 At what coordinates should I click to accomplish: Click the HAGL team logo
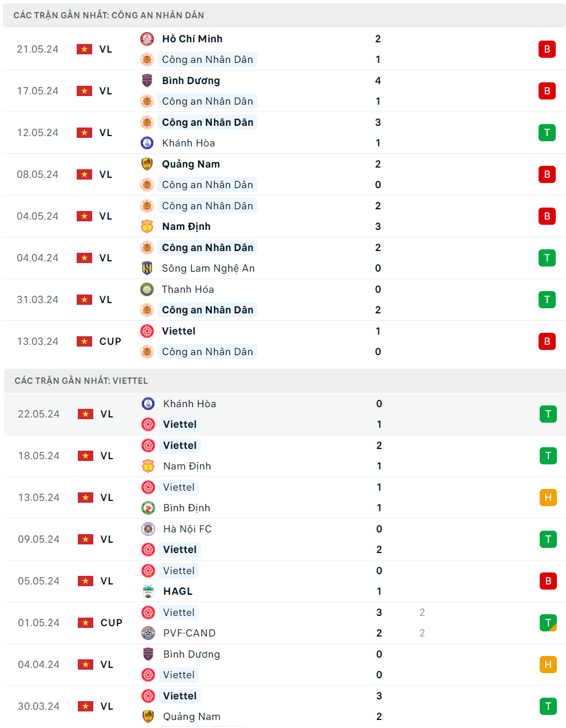click(148, 591)
